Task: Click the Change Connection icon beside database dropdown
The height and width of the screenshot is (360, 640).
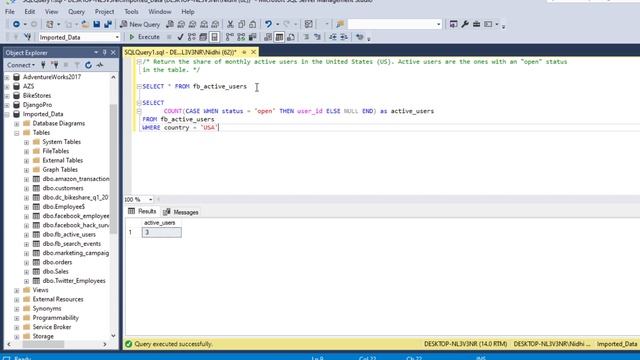Action: (27, 37)
